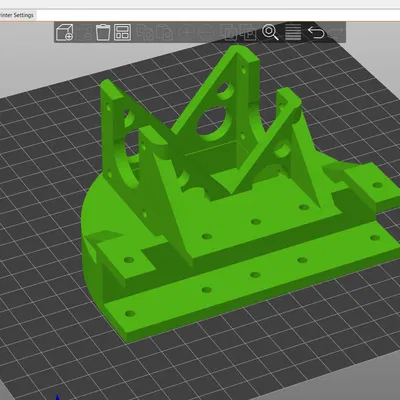Click the dimmed Paste icon
400x400 pixels.
(x=164, y=32)
